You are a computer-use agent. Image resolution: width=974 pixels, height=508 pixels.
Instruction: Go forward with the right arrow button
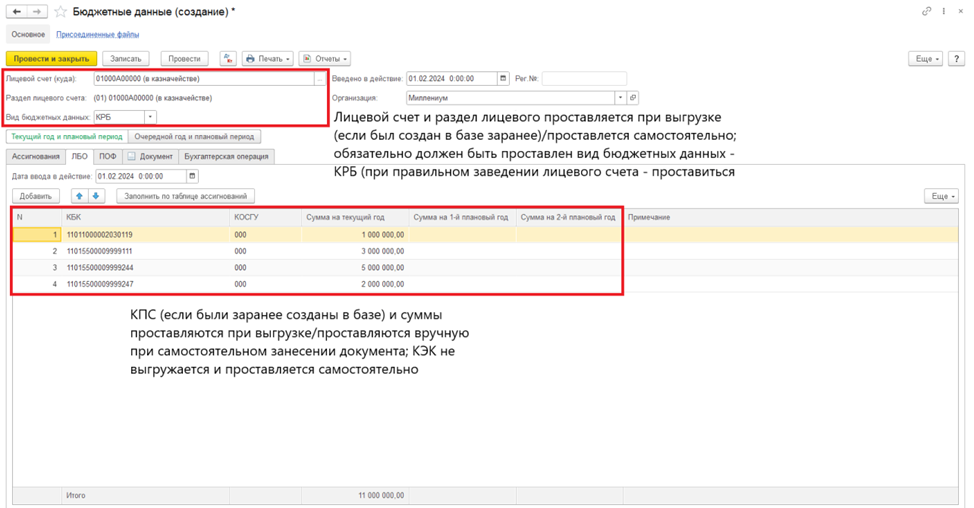coord(37,11)
